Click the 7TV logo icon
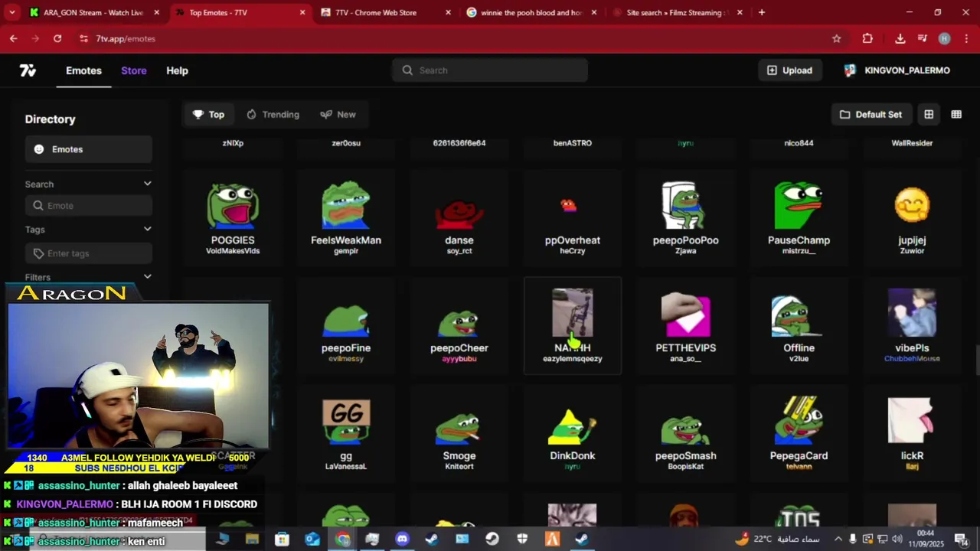 pyautogui.click(x=28, y=70)
